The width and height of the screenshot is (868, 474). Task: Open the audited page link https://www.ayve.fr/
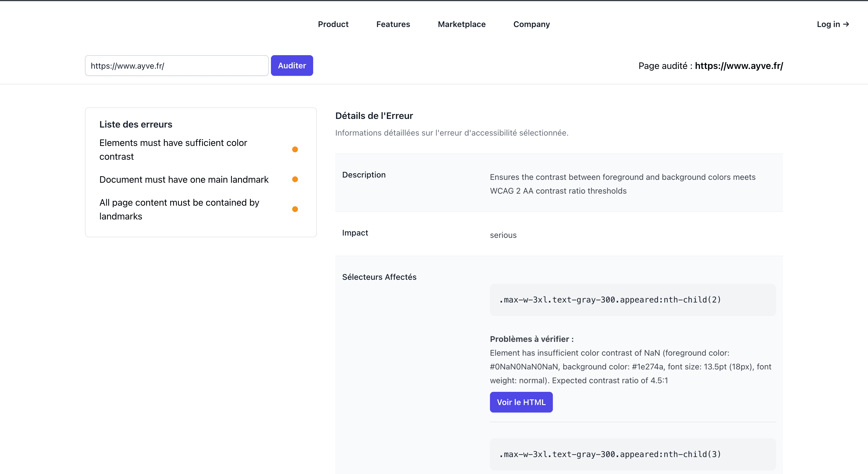tap(739, 66)
